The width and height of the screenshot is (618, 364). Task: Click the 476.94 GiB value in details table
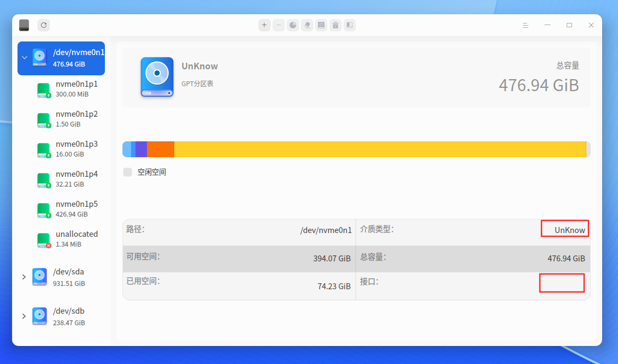point(566,259)
